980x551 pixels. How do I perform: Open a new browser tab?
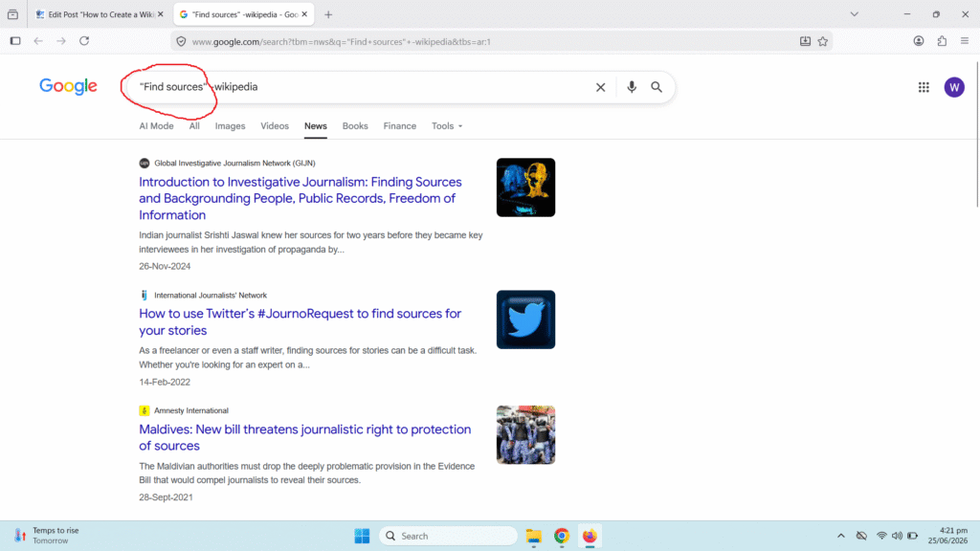[328, 14]
